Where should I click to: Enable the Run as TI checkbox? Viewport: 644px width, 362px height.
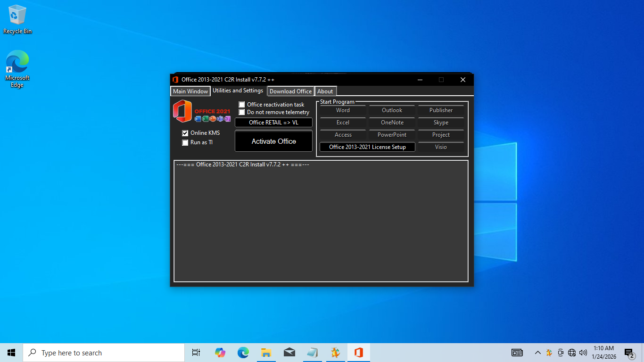(x=185, y=142)
